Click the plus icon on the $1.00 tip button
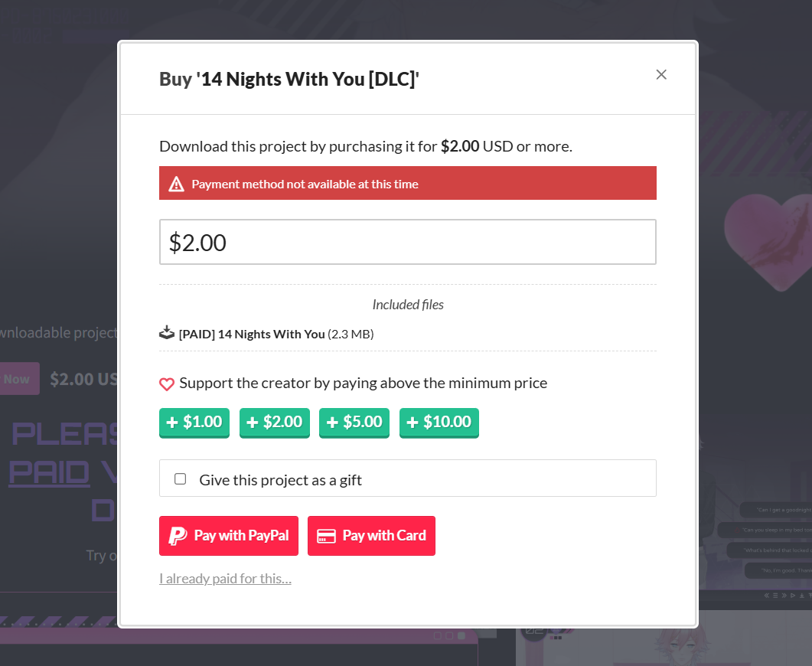 point(172,423)
